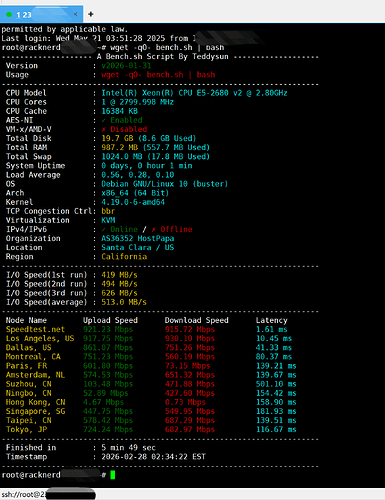Viewport: 385px width, 500px height.
Task: Click 'Speedtest.net' node row name
Action: [x=35, y=329]
